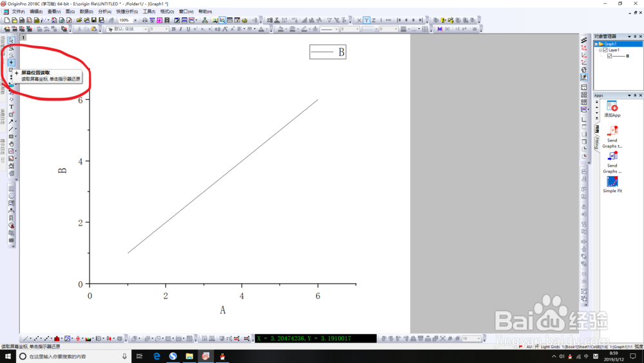Image resolution: width=644 pixels, height=363 pixels.
Task: Click the X Y coordinate readout display
Action: tap(316, 338)
